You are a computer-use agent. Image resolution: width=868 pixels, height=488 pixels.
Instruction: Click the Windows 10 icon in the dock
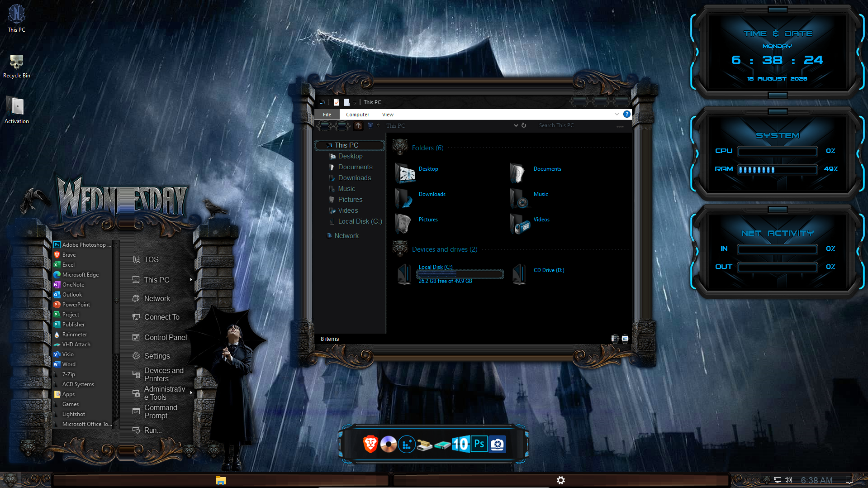460,445
